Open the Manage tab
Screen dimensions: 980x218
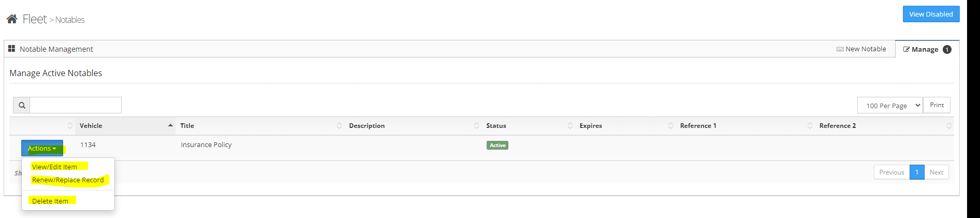926,50
